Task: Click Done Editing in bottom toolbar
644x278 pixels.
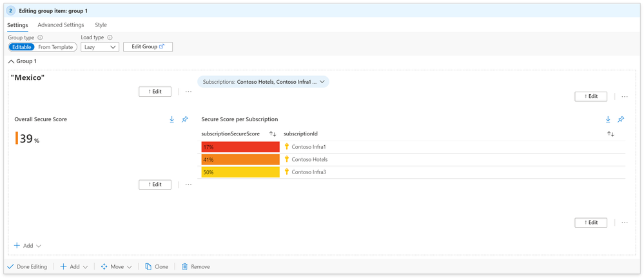Action: click(28, 267)
